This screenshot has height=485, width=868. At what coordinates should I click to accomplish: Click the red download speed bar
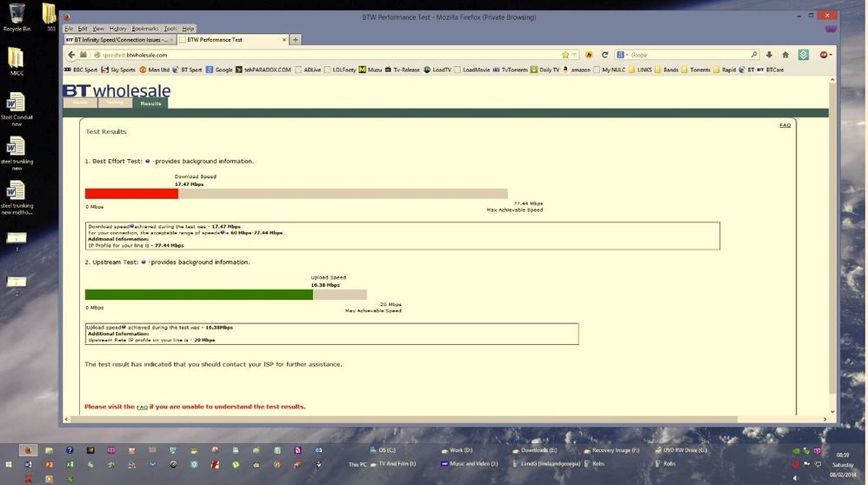coord(131,194)
